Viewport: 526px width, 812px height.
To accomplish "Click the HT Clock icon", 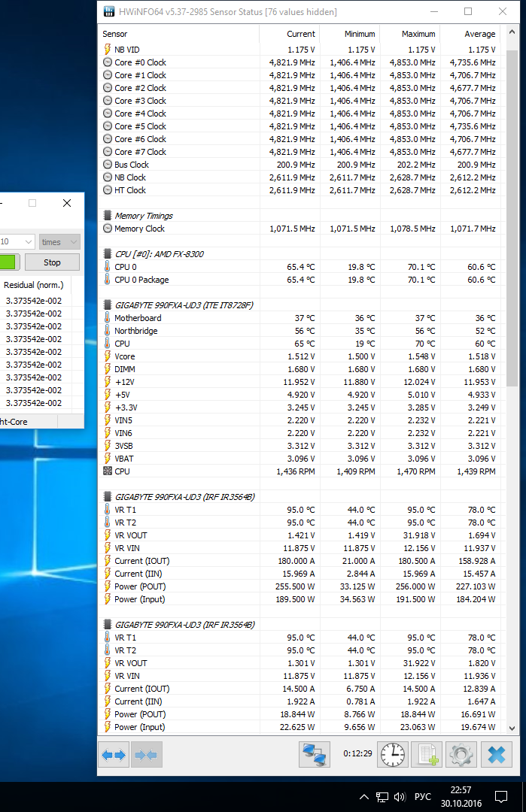I will pos(108,190).
